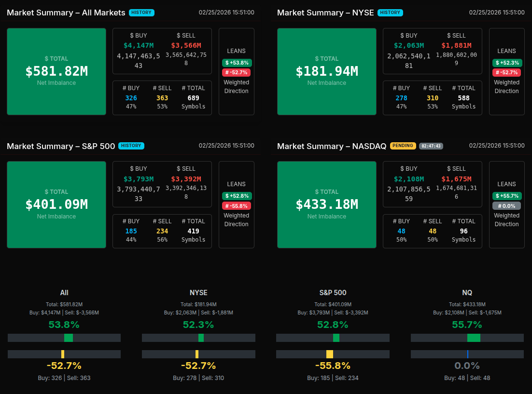This screenshot has height=394, width=532.
Task: Click the $4,147M buy value
Action: [x=139, y=45]
